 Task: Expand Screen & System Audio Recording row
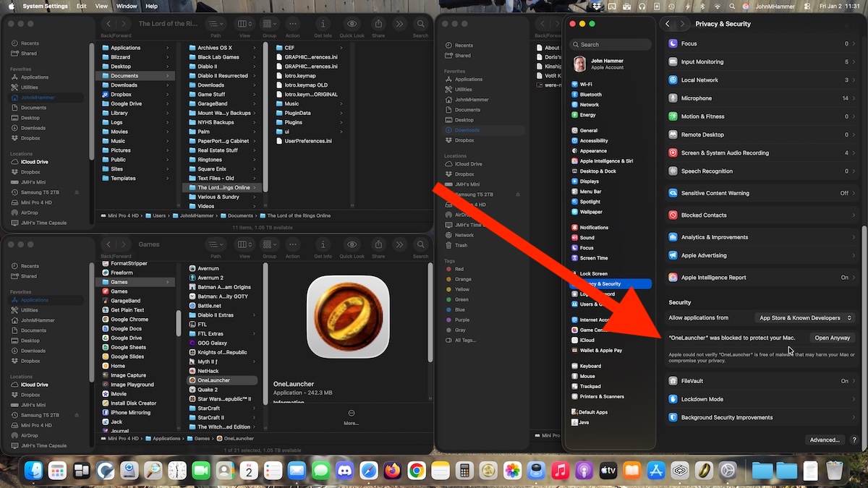(x=762, y=153)
